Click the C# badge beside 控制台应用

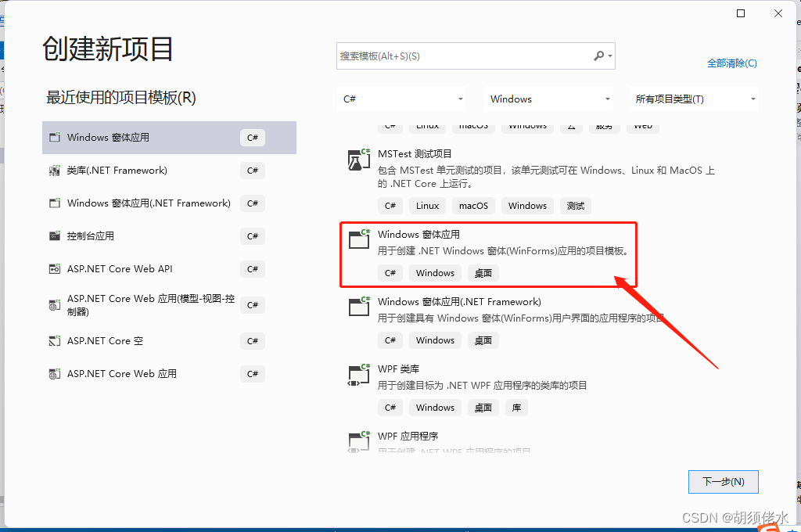[253, 236]
